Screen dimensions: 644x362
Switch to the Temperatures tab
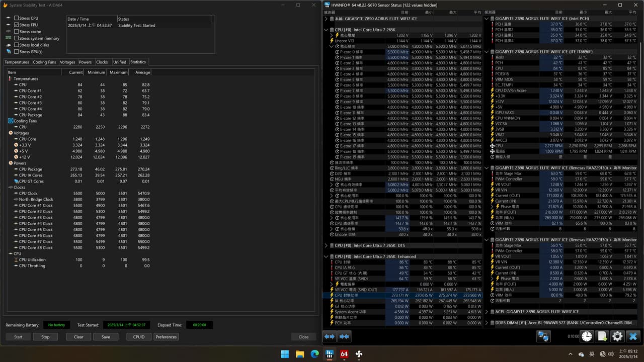click(x=17, y=62)
